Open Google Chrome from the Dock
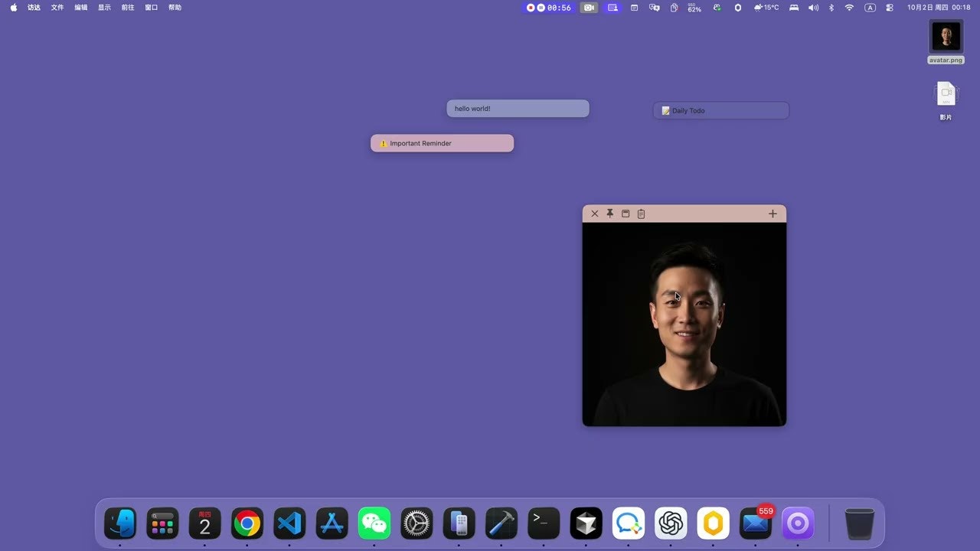Image resolution: width=980 pixels, height=551 pixels. [x=247, y=523]
